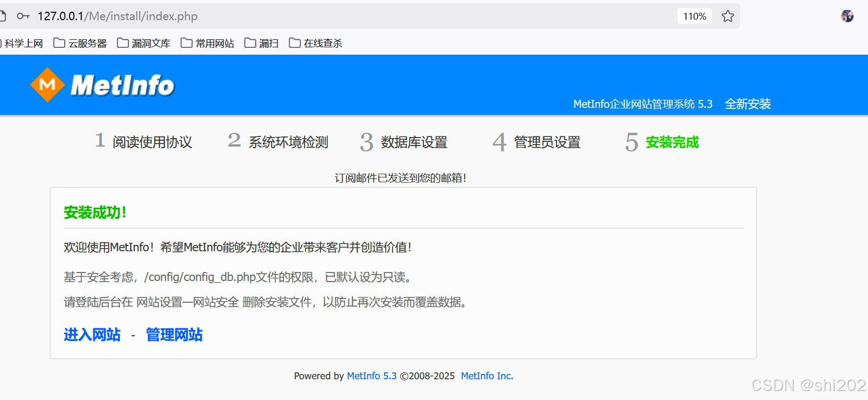
Task: Click the 删除安装文件 reminder line
Action: [265, 302]
